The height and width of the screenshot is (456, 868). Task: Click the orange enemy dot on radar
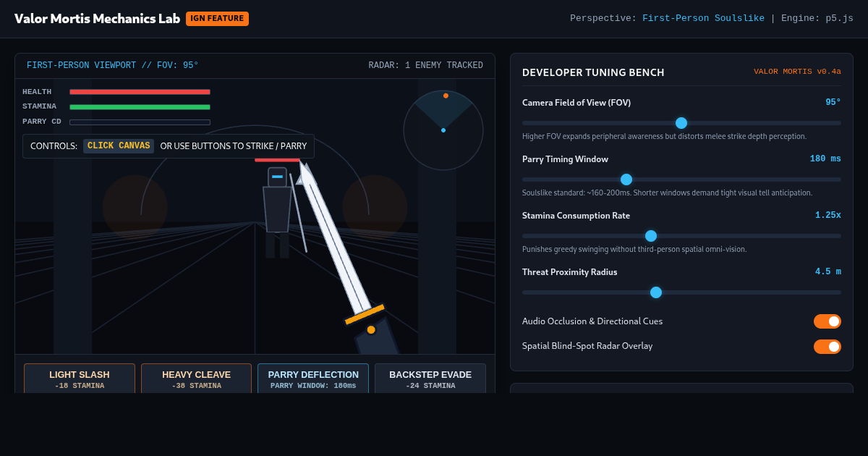click(446, 96)
